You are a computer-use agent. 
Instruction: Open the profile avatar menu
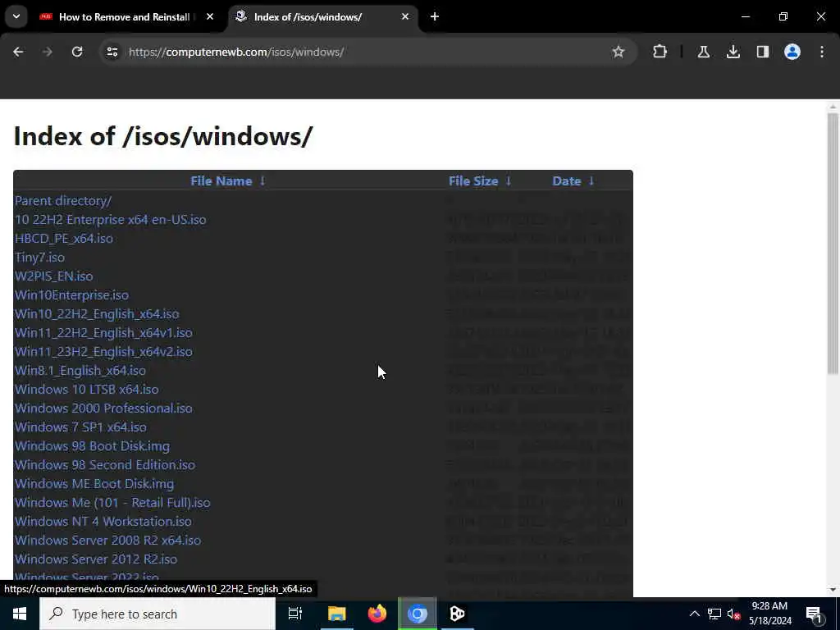[792, 52]
